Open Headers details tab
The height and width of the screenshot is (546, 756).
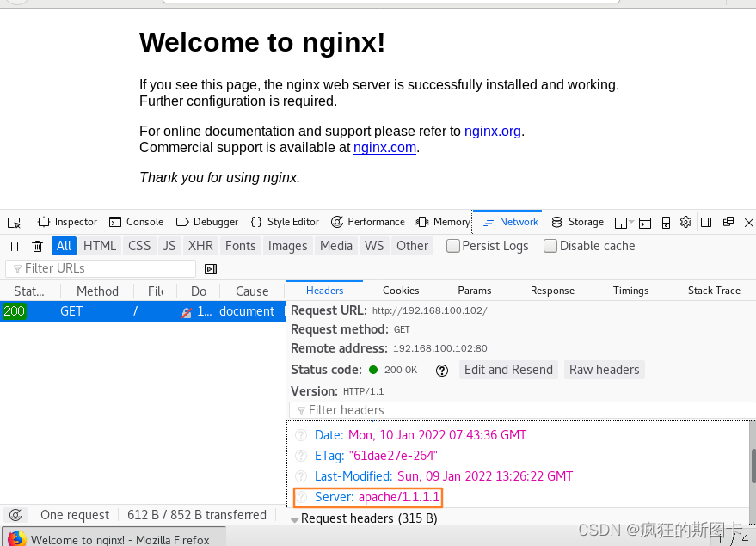(x=324, y=291)
